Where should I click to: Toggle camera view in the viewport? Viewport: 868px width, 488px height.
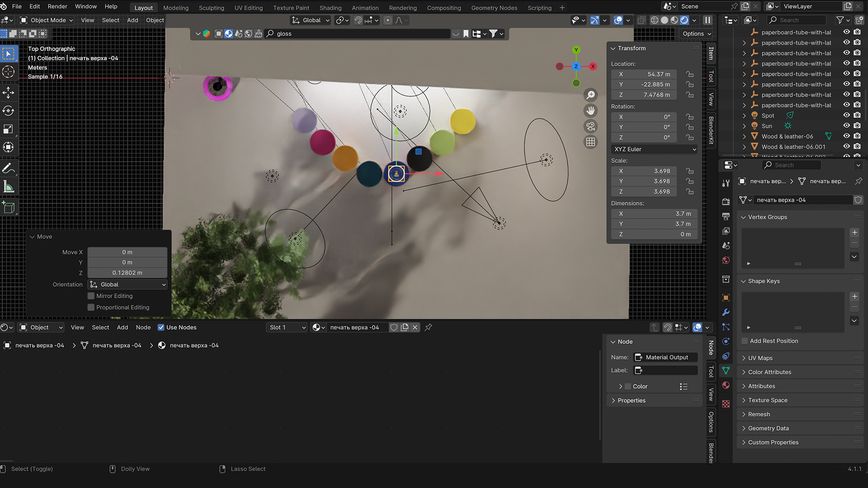590,127
